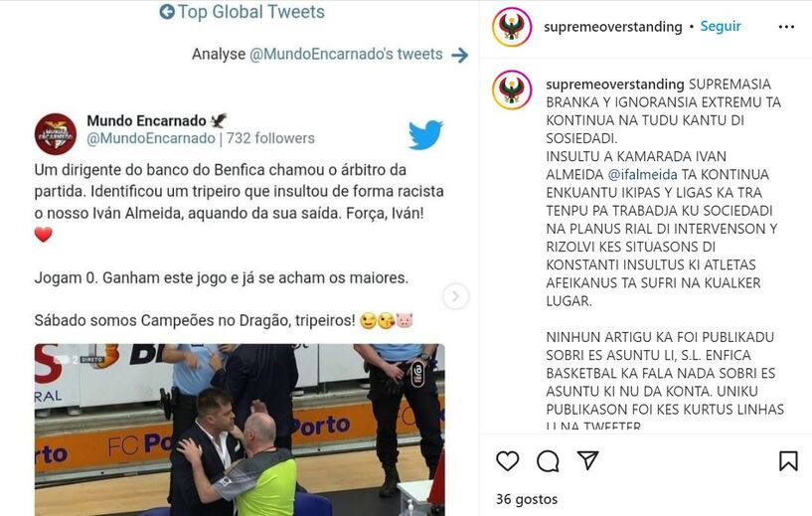
Task: Open Top Global Tweets link
Action: tap(251, 11)
